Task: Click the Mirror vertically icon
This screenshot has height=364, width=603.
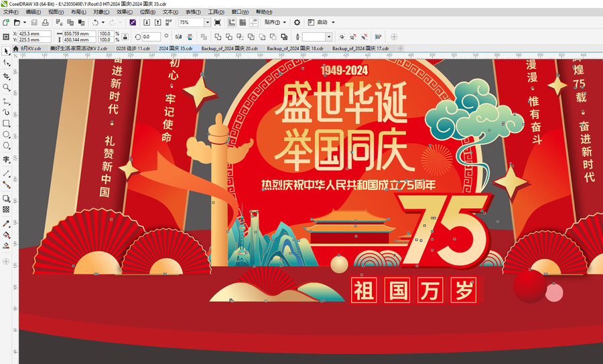Action: pyautogui.click(x=190, y=37)
